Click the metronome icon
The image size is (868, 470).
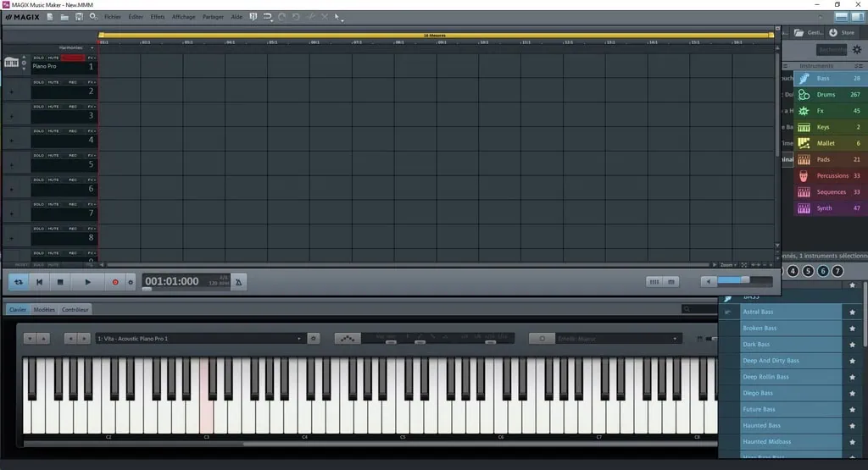240,282
